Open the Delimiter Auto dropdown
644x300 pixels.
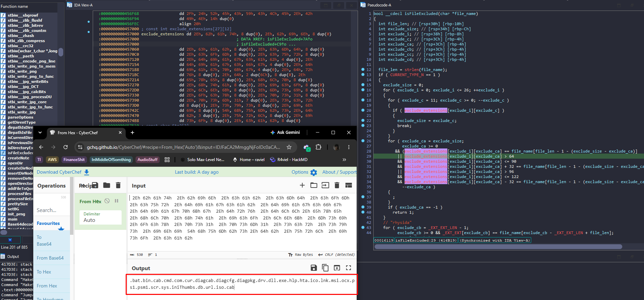pyautogui.click(x=100, y=217)
